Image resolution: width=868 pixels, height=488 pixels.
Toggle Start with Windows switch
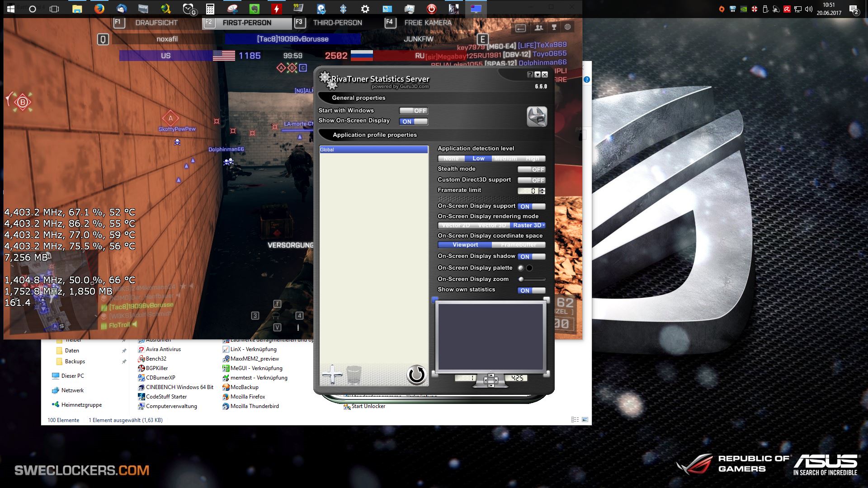[x=413, y=111]
